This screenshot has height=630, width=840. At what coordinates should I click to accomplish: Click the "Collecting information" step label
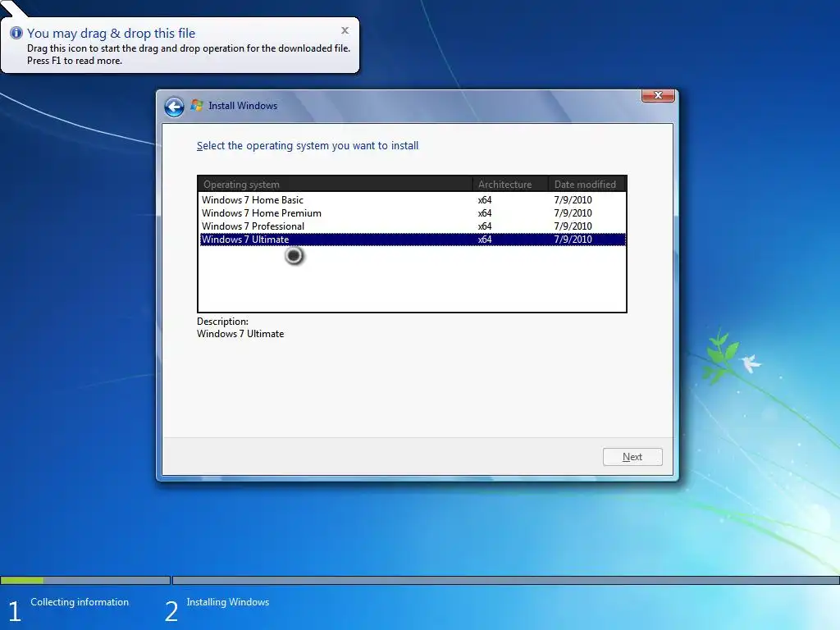tap(80, 602)
